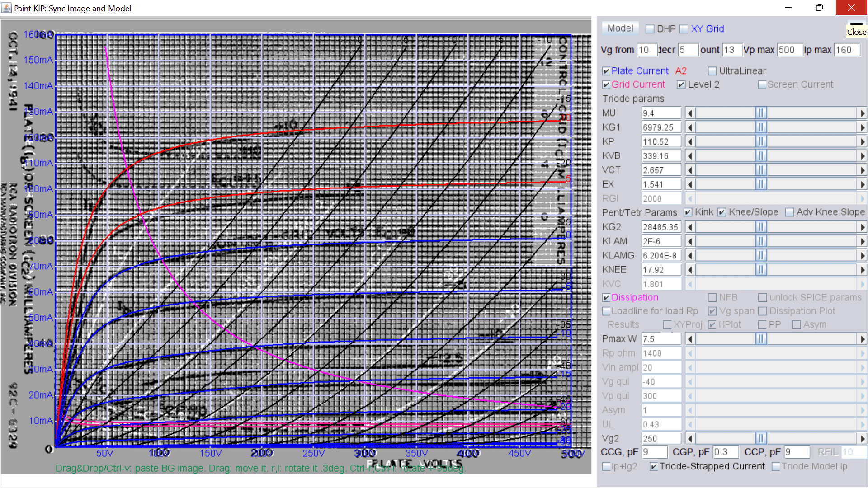Toggle the Level 2 checkbox

click(681, 84)
